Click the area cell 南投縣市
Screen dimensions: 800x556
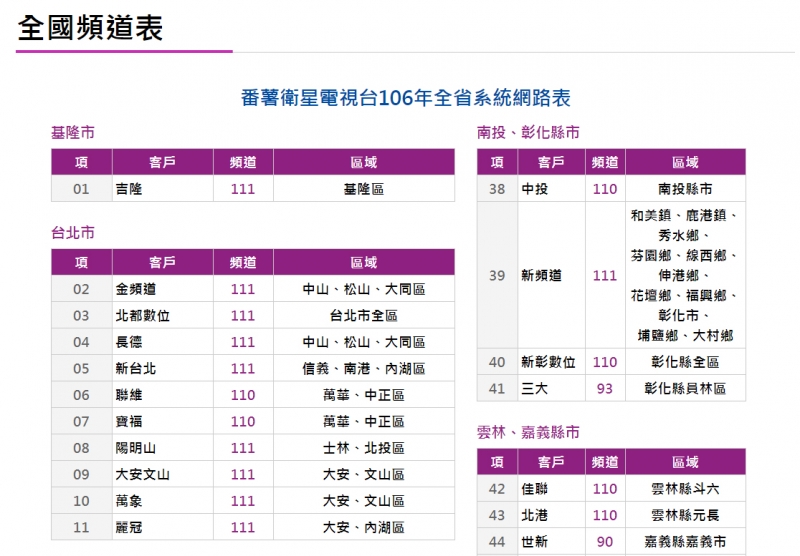coord(685,189)
